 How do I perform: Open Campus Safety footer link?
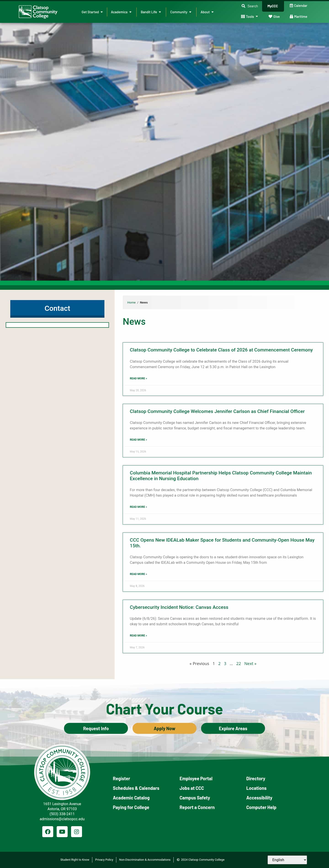click(x=195, y=798)
